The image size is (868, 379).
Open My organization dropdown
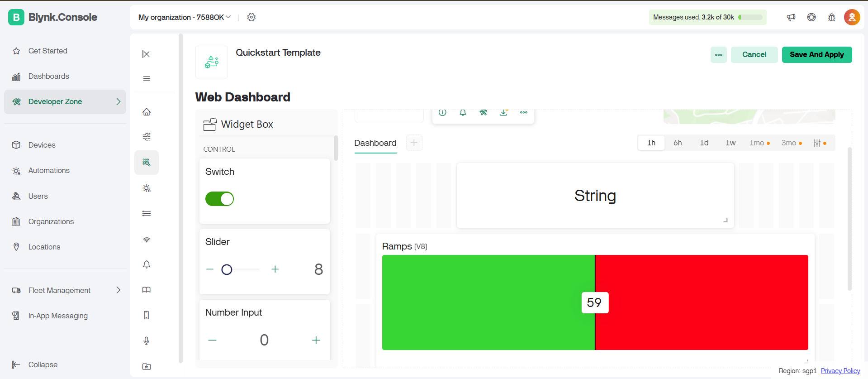(x=185, y=17)
